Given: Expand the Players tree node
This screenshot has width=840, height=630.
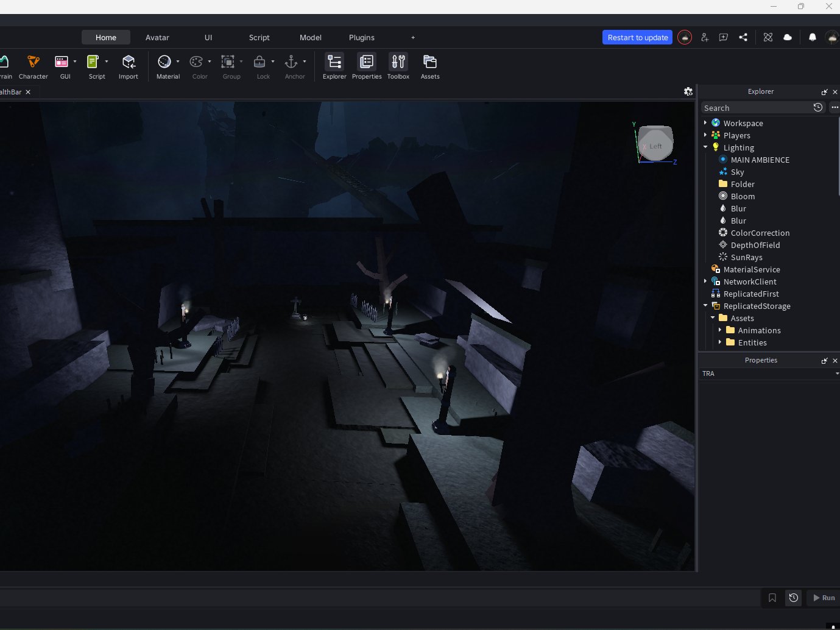Looking at the screenshot, I should [705, 135].
